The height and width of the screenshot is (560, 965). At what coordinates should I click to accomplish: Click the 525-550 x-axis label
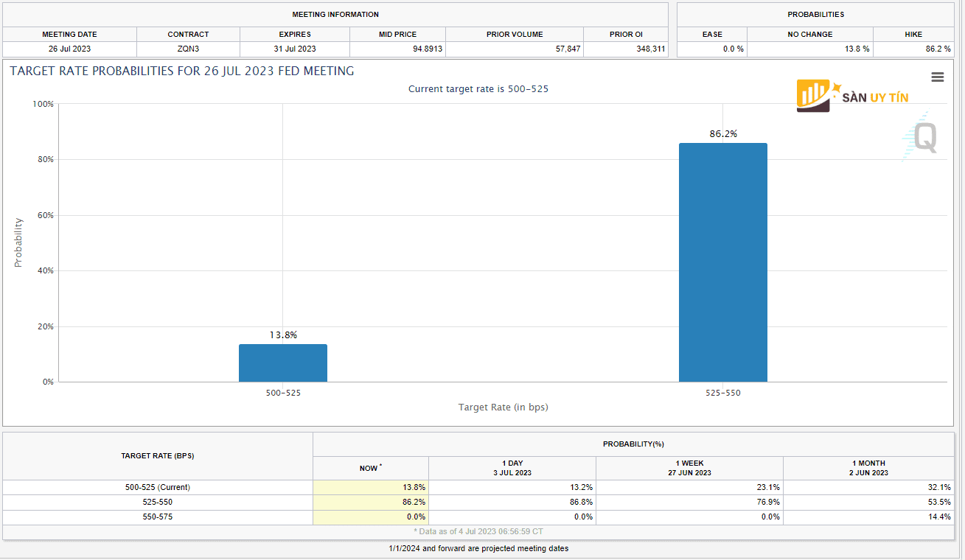(x=723, y=393)
